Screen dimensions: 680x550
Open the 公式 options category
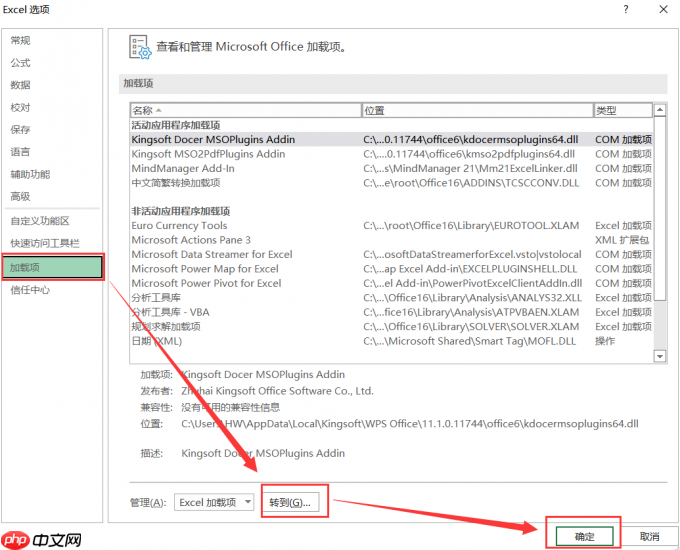(x=20, y=63)
